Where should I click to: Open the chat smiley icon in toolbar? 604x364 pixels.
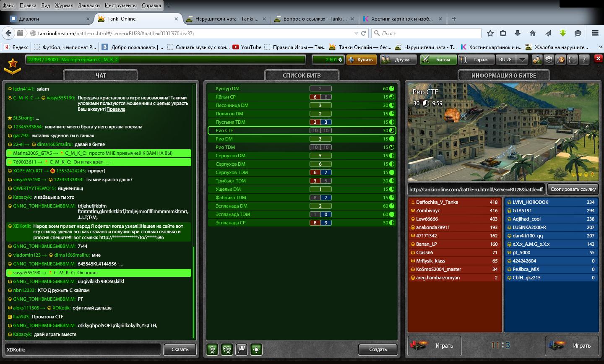coord(578,33)
